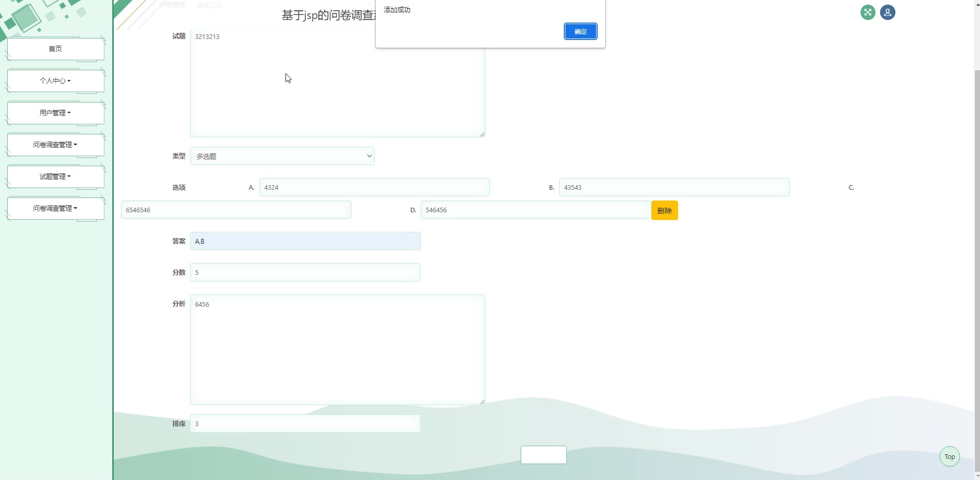
Task: Expand 问卷调查管理 menu above 试题管理
Action: [55, 145]
